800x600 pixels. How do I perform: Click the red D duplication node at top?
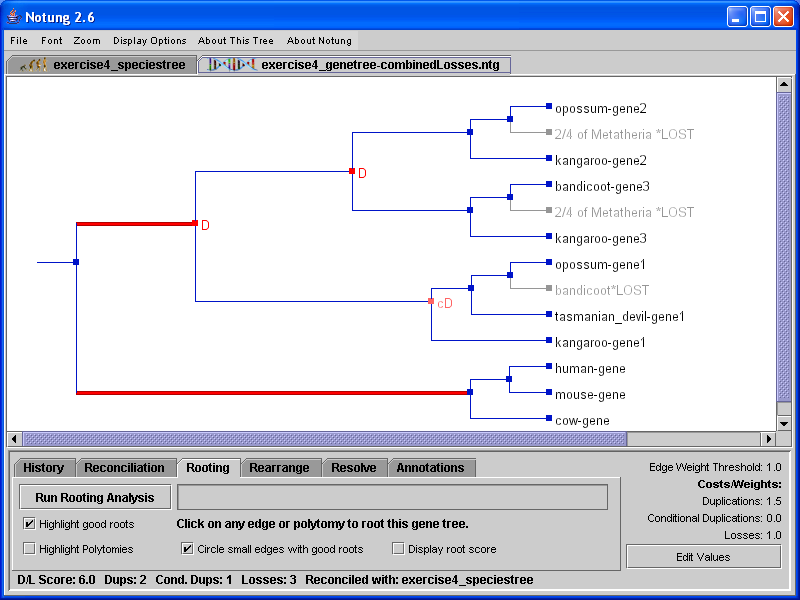point(352,171)
